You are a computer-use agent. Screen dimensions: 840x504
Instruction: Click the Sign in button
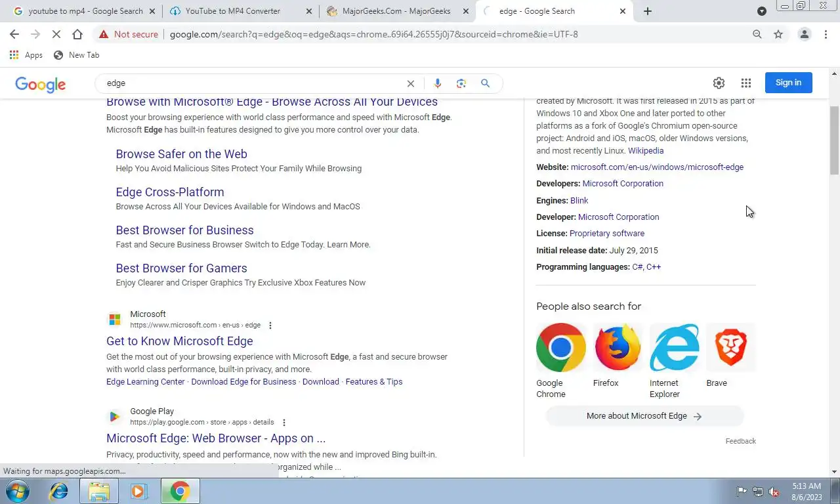[788, 83]
